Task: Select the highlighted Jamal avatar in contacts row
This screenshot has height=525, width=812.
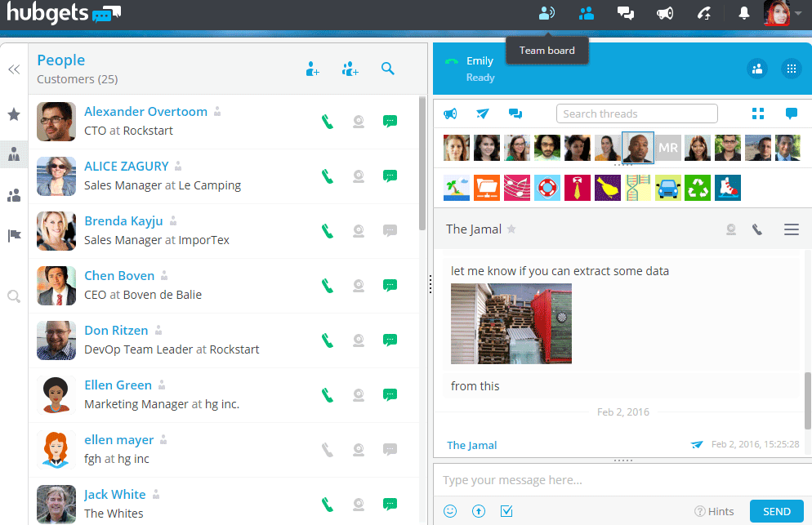Action: pyautogui.click(x=637, y=148)
